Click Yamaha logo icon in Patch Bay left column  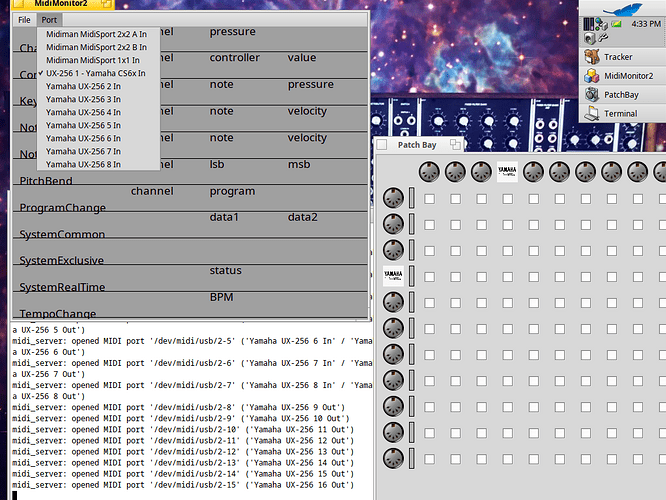click(x=393, y=276)
